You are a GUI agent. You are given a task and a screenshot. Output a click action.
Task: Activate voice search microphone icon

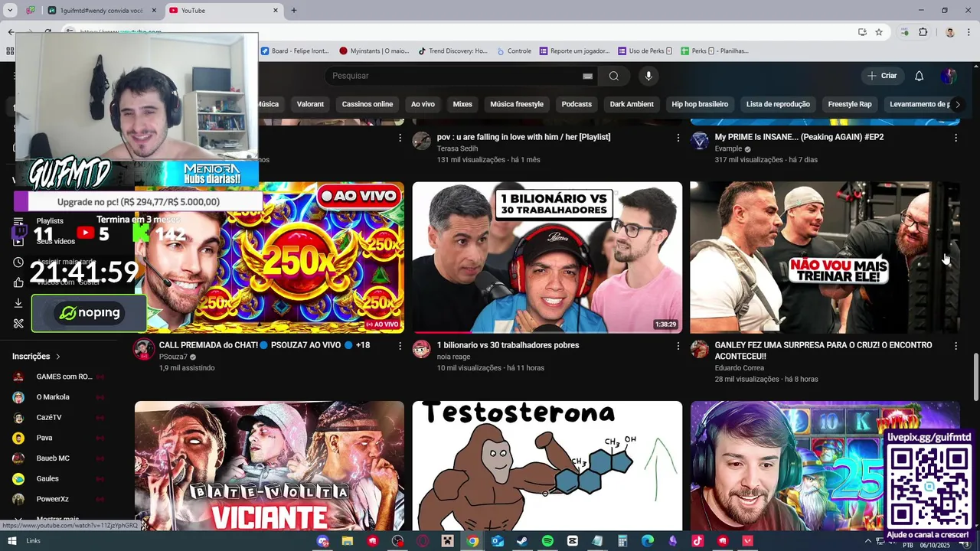(648, 76)
